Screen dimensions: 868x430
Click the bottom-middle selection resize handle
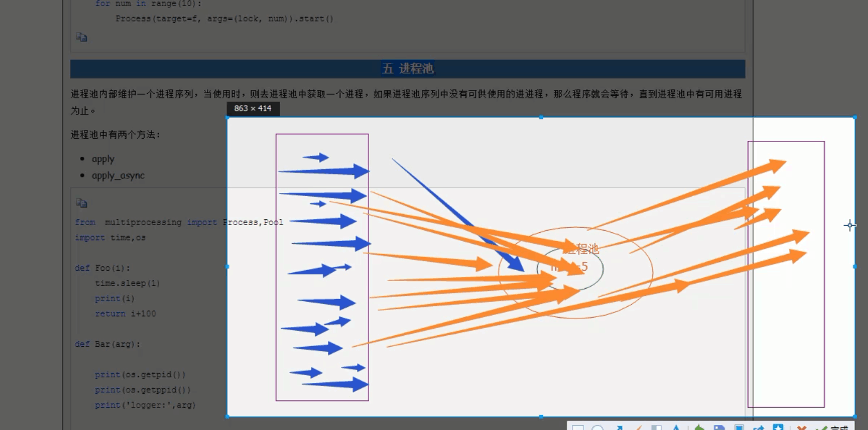pyautogui.click(x=541, y=416)
